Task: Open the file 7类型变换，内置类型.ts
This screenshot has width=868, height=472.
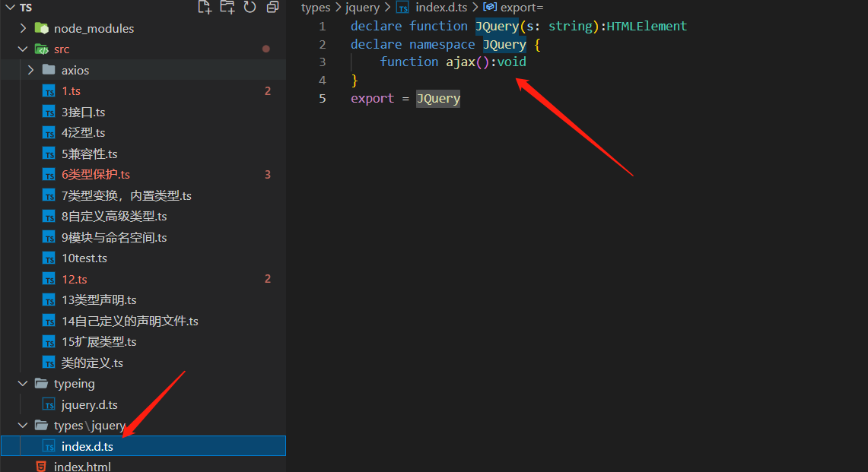Action: (127, 195)
